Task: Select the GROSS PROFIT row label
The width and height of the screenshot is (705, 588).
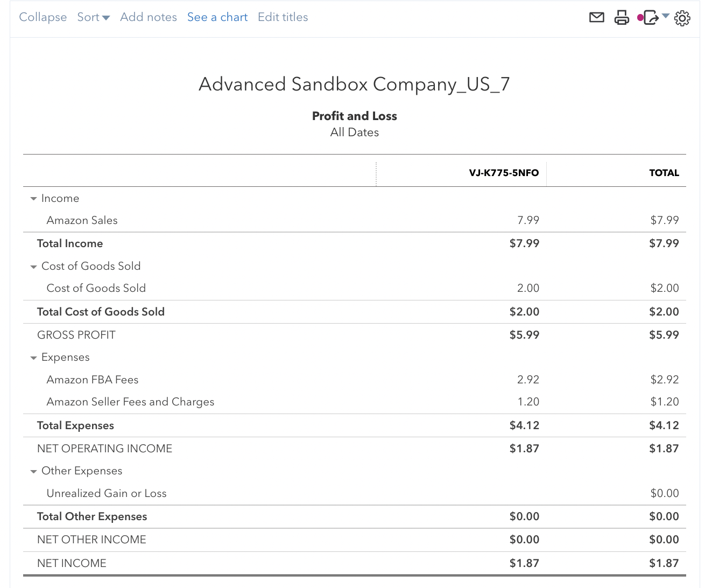Action: 76,335
